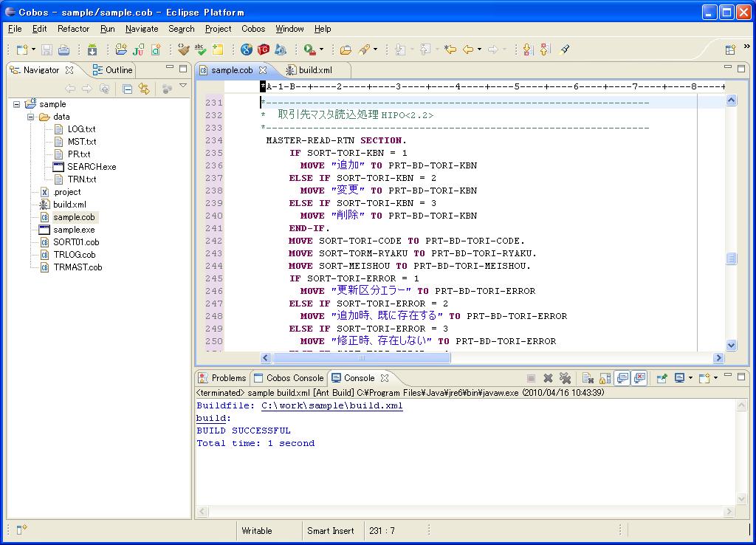This screenshot has height=545, width=756.
Task: Click the Google search toolbar icon
Action: (247, 49)
